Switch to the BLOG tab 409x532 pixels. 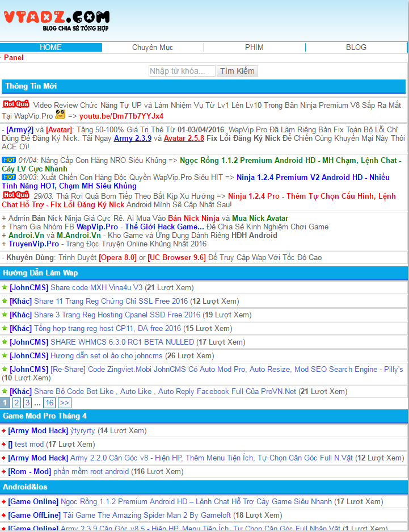click(356, 48)
